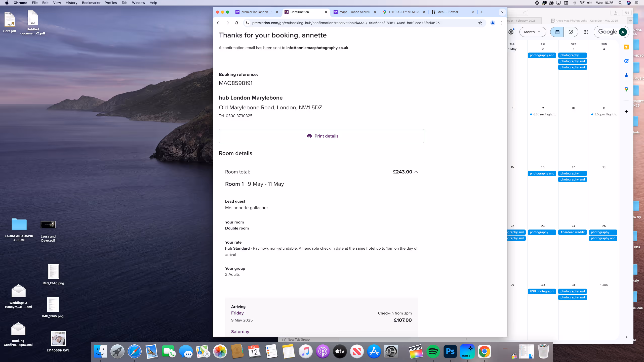Open new browser tab with plus button
Screen dimensions: 644x362
pyautogui.click(x=482, y=12)
